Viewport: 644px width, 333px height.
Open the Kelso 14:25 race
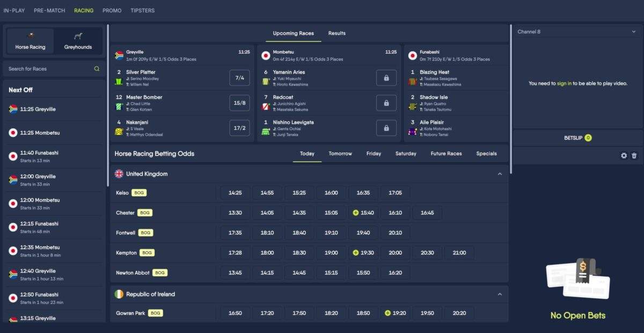[235, 193]
